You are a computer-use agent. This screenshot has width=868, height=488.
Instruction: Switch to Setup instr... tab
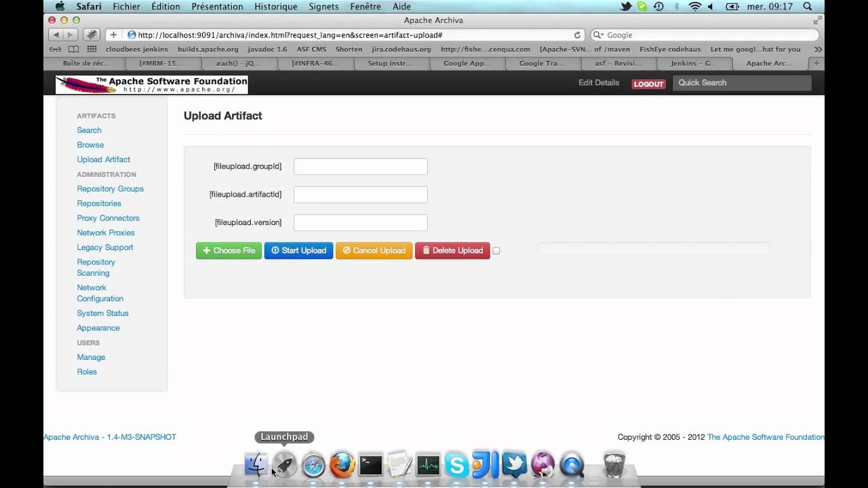coord(391,63)
